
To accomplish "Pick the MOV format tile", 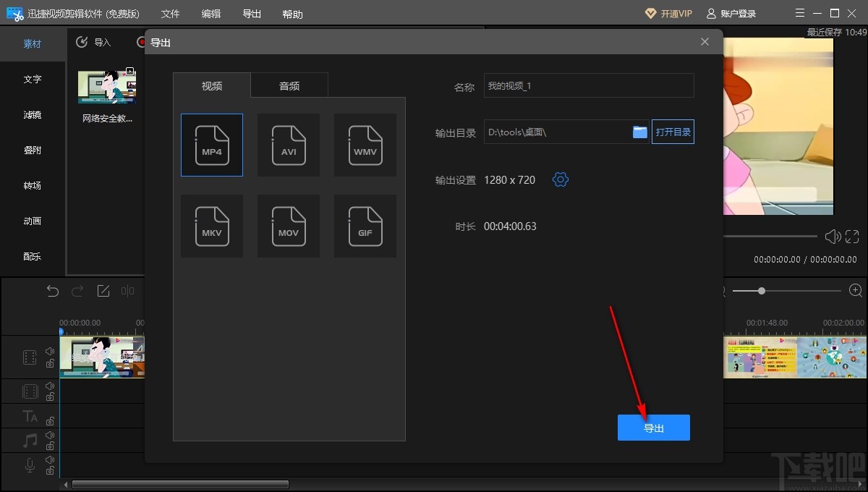I will pyautogui.click(x=289, y=226).
